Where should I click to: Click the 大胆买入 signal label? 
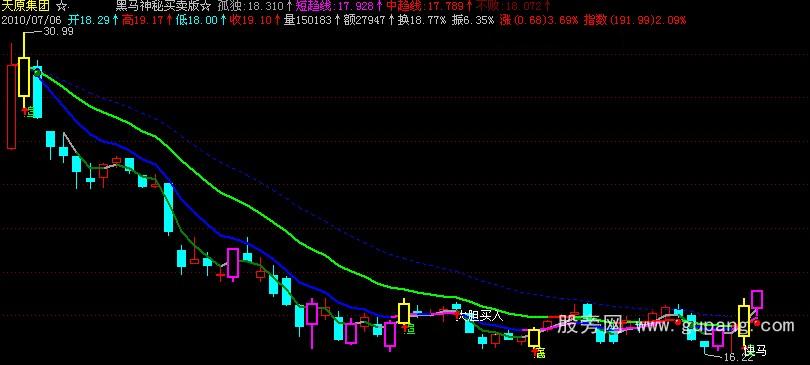tap(480, 315)
